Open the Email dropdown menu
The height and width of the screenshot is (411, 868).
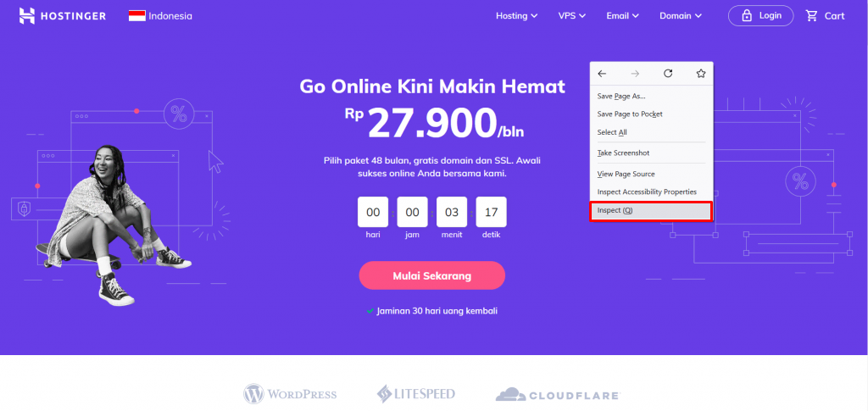[x=623, y=16]
